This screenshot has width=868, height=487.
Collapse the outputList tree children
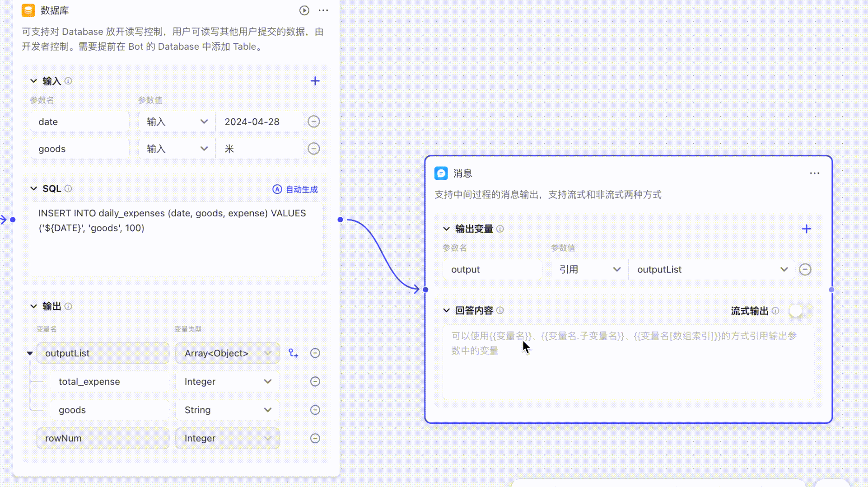point(30,353)
